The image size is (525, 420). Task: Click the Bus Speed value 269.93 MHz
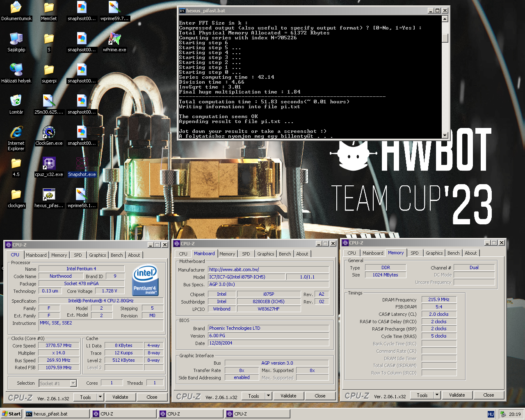click(x=59, y=360)
